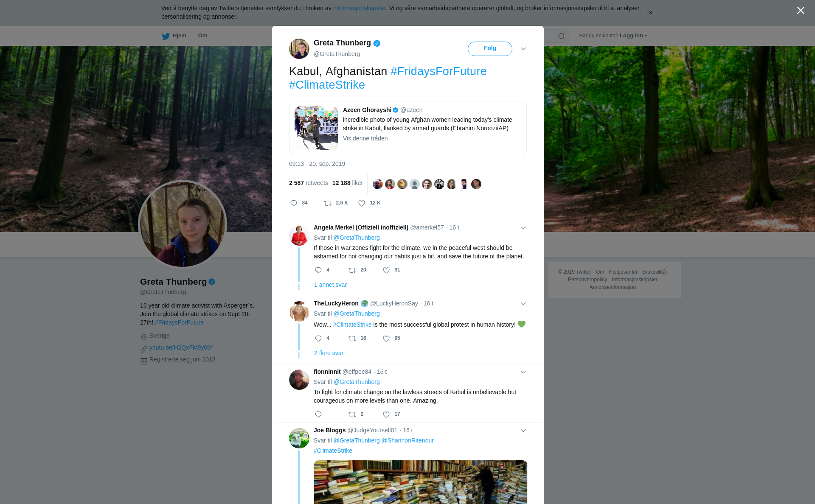This screenshot has width=815, height=504.
Task: Reply to fionninnit's comment
Action: 318,414
